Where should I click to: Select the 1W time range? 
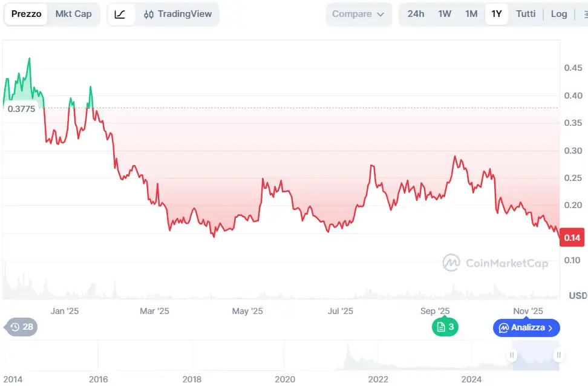click(x=445, y=14)
